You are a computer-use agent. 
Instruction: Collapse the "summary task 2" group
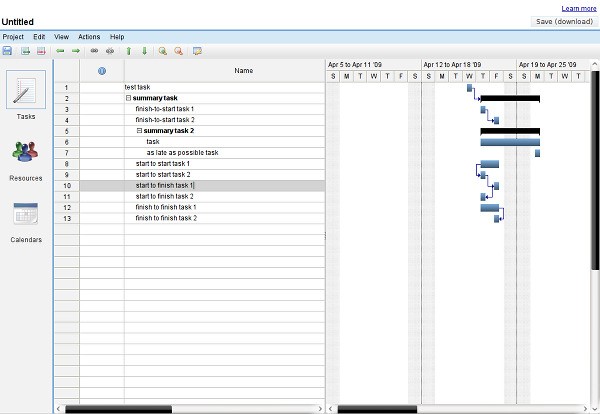click(139, 131)
